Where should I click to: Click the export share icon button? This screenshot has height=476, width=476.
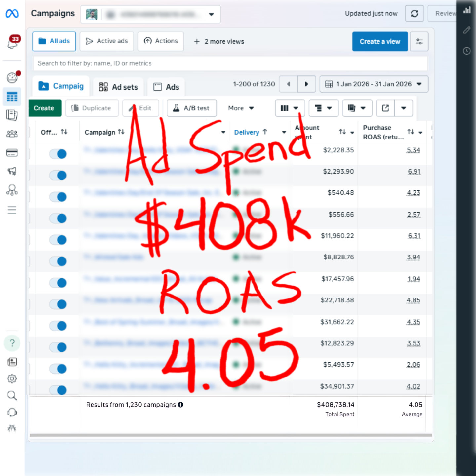tap(385, 108)
